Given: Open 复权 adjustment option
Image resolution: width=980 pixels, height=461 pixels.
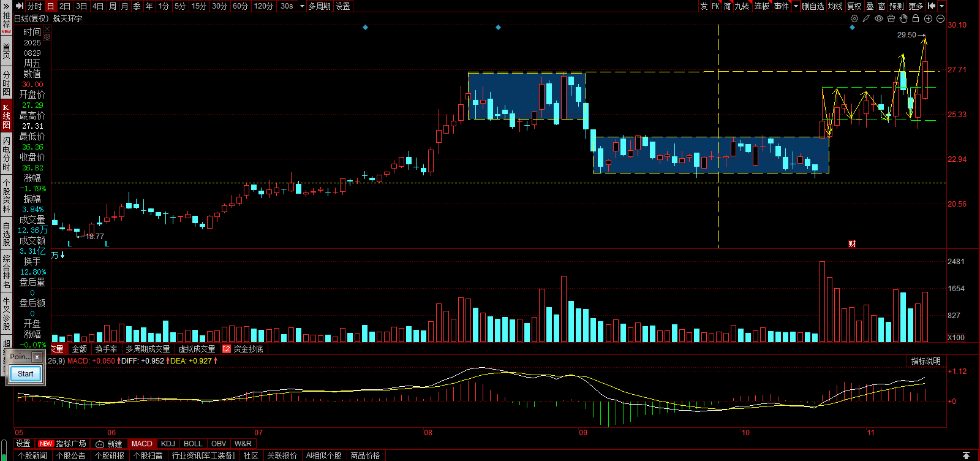Looking at the screenshot, I should 854,6.
